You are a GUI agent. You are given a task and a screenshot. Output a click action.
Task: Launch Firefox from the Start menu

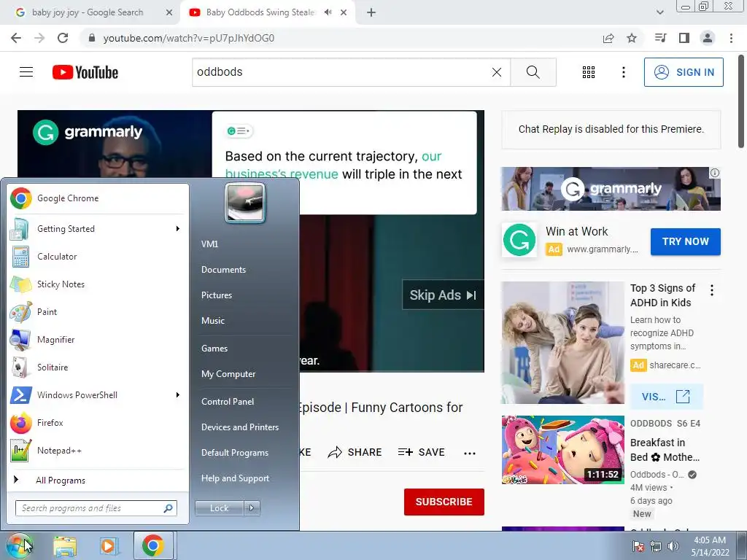[x=98, y=423]
